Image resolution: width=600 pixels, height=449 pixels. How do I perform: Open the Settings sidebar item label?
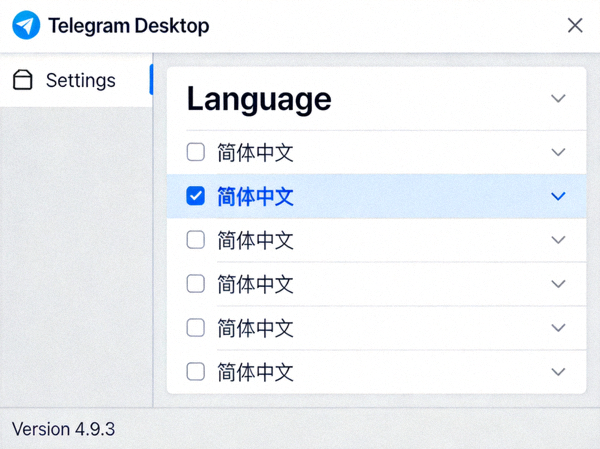click(81, 80)
